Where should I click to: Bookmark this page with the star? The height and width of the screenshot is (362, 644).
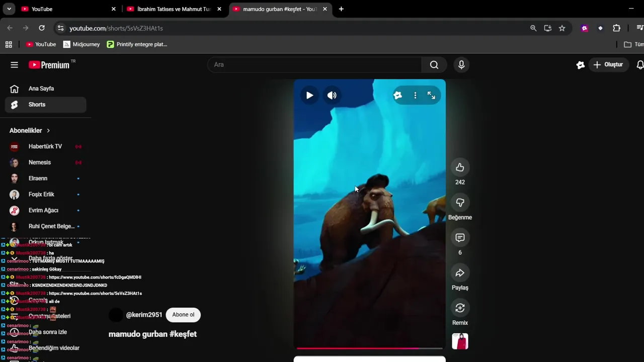tap(562, 28)
